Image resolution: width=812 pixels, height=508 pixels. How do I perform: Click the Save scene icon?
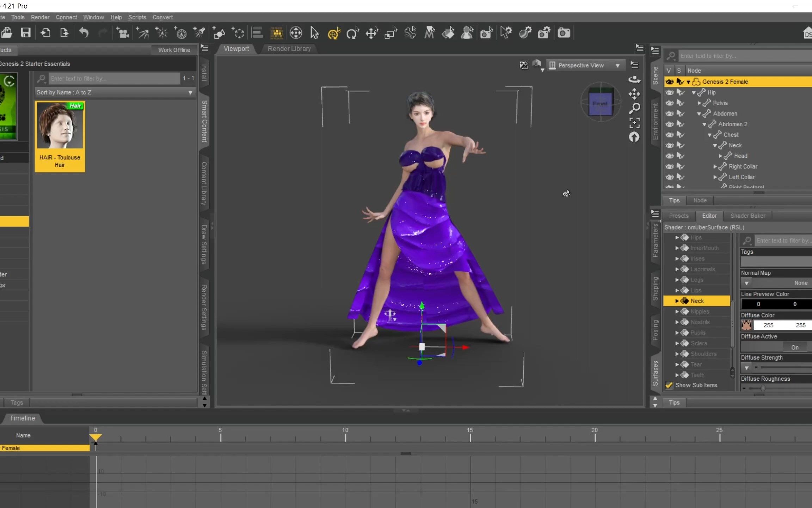coord(25,33)
